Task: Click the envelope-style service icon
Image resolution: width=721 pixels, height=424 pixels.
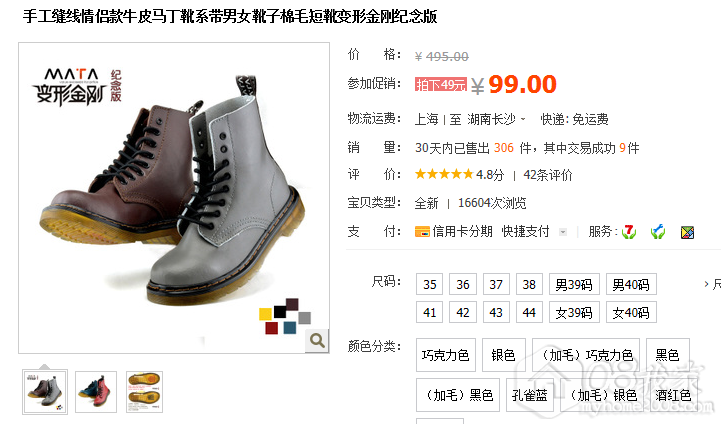Action: [x=687, y=232]
